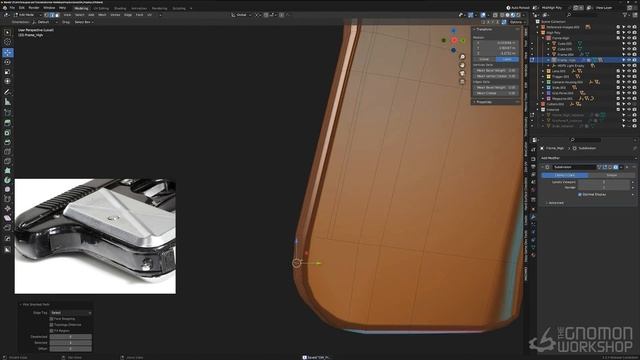The height and width of the screenshot is (360, 640).
Task: Select the Shear tool
Action: pos(7,218)
